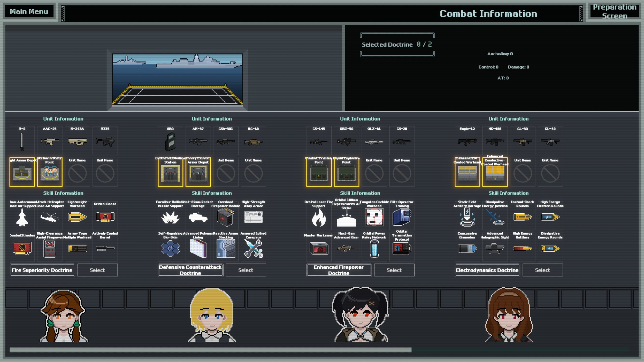Select the Orbital Laser Fire Support skill
644x362 pixels.
319,217
